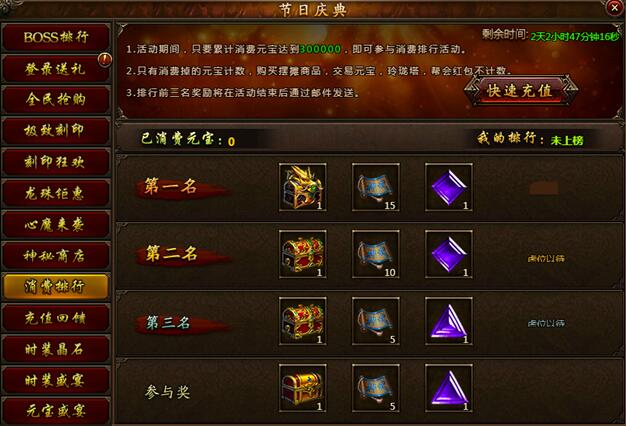
Task: Select the 神秘商店 mystery shop tab
Action: click(56, 256)
